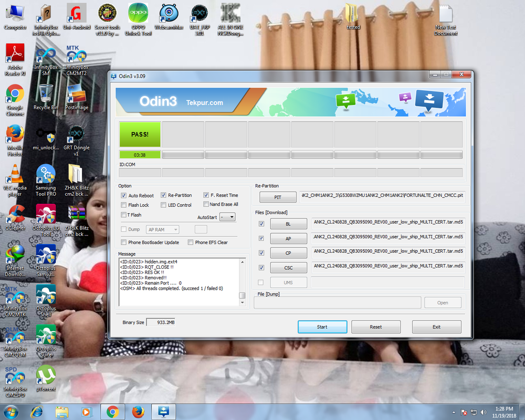Click the CP file button
The image size is (525, 420).
[288, 253]
